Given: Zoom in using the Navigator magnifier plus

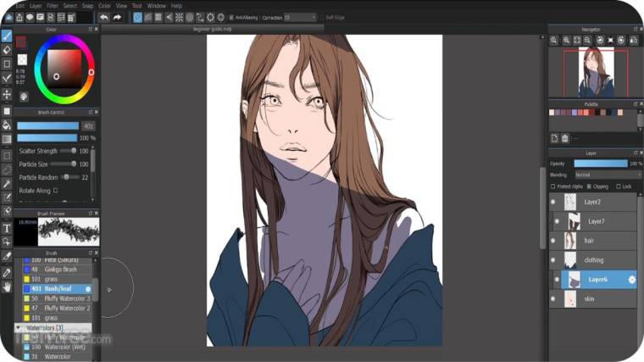Looking at the screenshot, I should (x=566, y=40).
